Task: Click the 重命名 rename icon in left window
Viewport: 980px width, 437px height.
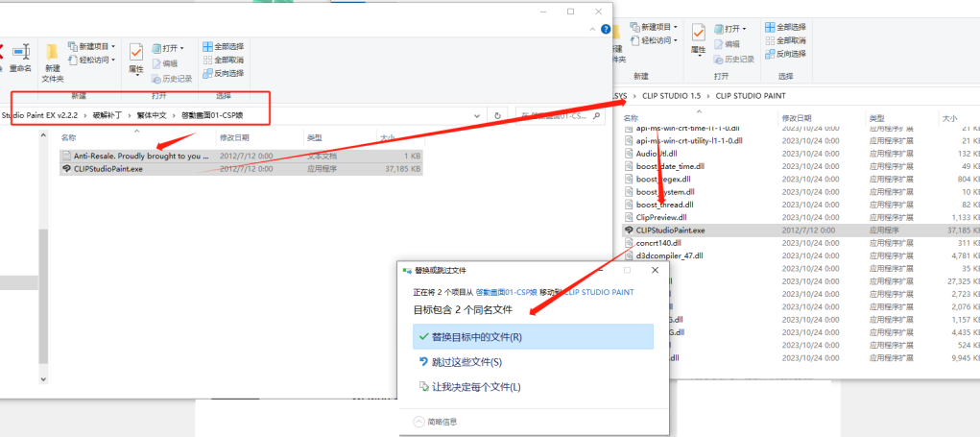Action: coord(20,57)
